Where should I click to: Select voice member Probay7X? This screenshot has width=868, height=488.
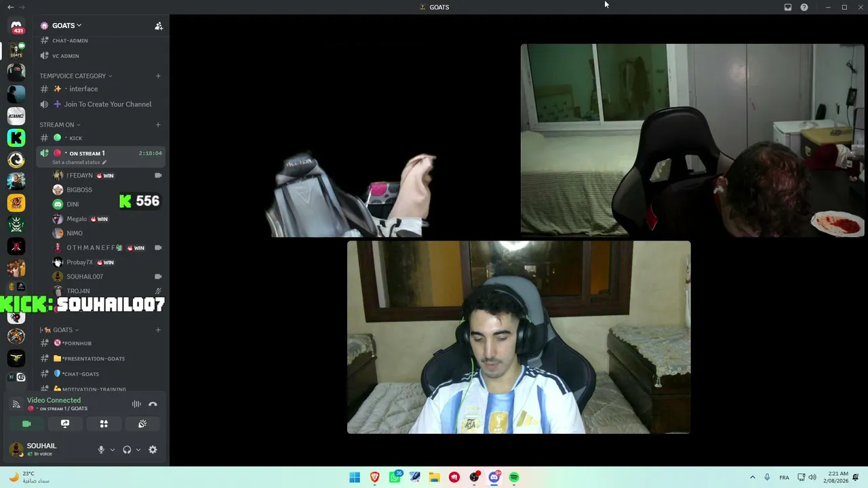click(108, 262)
